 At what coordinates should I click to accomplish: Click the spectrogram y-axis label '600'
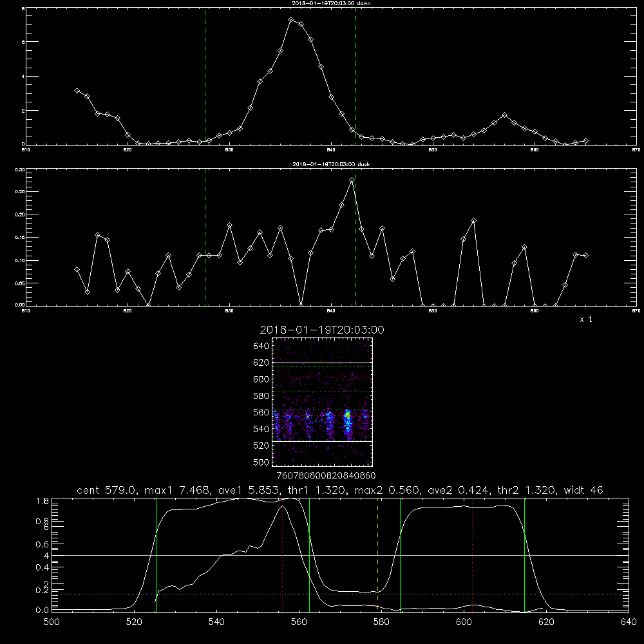[x=261, y=379]
